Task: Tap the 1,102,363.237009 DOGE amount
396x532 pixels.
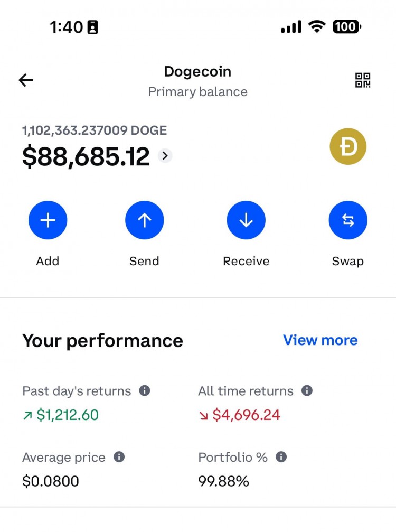Action: pyautogui.click(x=95, y=130)
